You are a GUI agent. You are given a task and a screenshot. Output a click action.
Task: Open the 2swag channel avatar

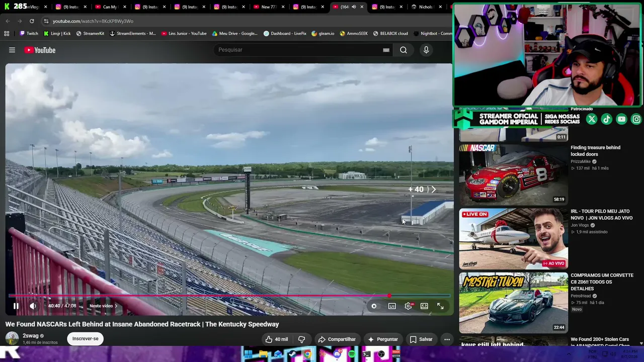12,338
